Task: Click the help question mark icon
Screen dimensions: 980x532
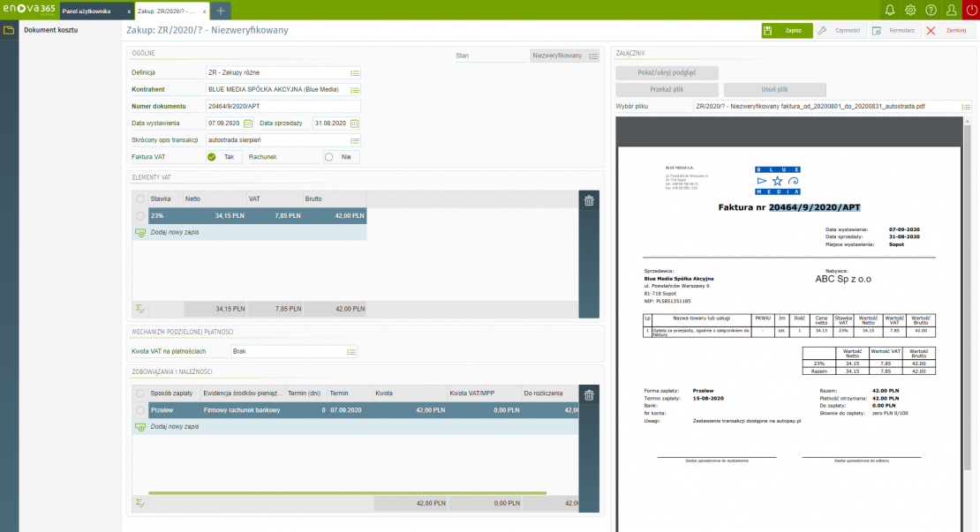Action: pyautogui.click(x=931, y=10)
